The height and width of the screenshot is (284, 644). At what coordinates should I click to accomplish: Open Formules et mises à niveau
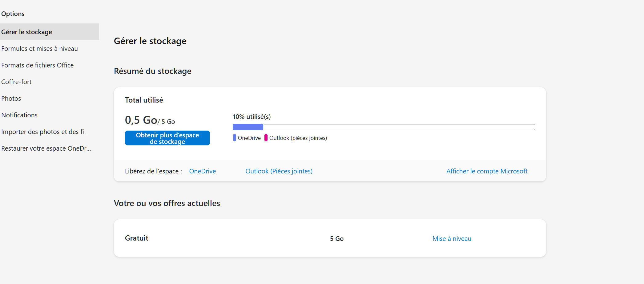click(x=39, y=49)
